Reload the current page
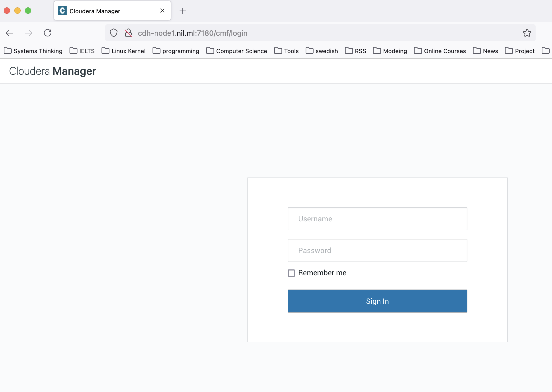This screenshot has width=552, height=392. [x=48, y=33]
